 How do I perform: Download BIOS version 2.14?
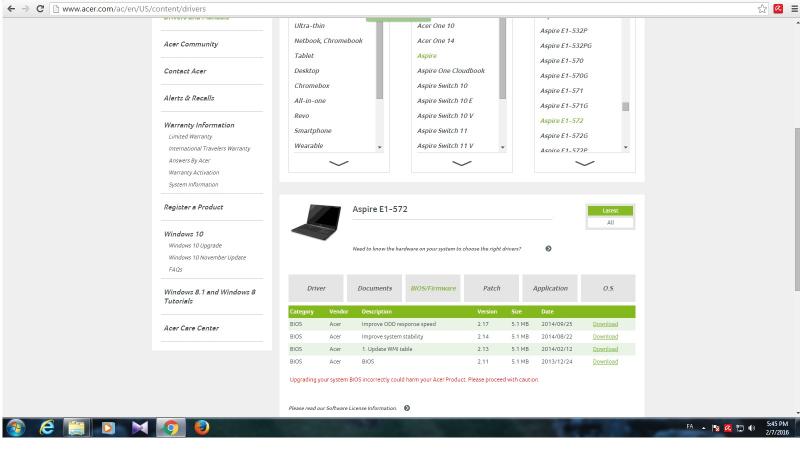coord(605,337)
